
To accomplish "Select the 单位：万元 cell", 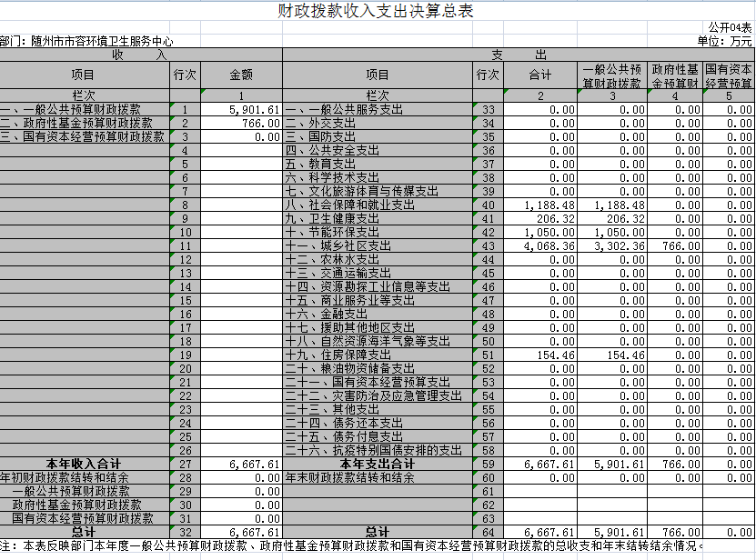I will pyautogui.click(x=724, y=41).
